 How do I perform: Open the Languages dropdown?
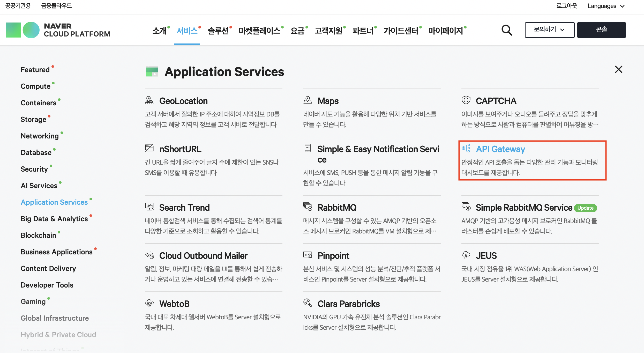[x=606, y=6]
